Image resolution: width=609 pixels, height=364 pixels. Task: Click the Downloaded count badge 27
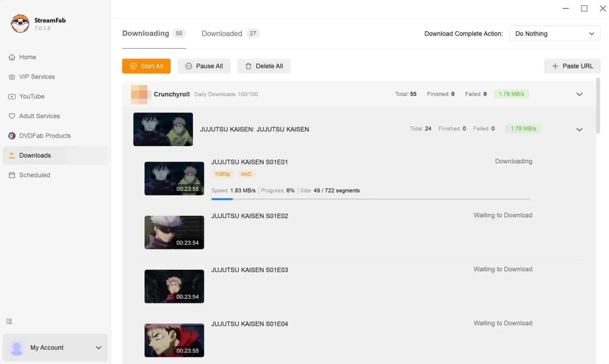(253, 33)
